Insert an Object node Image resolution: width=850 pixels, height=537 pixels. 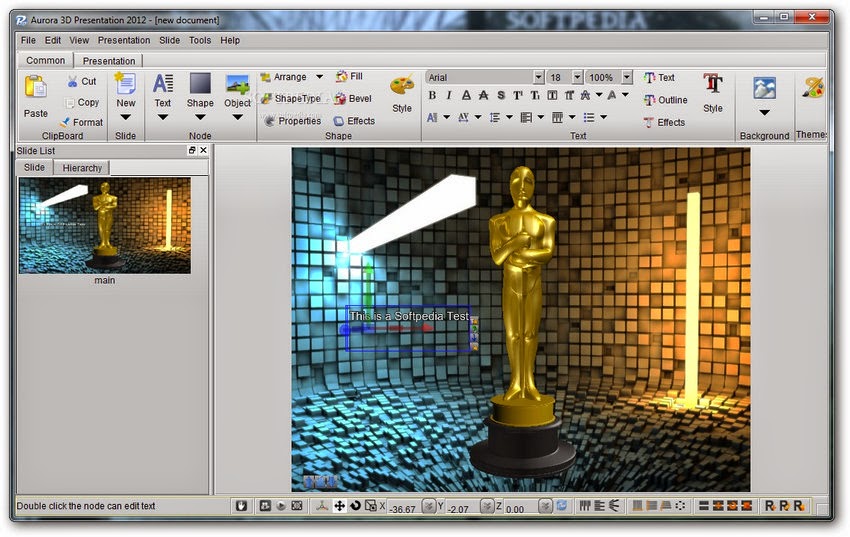[237, 90]
